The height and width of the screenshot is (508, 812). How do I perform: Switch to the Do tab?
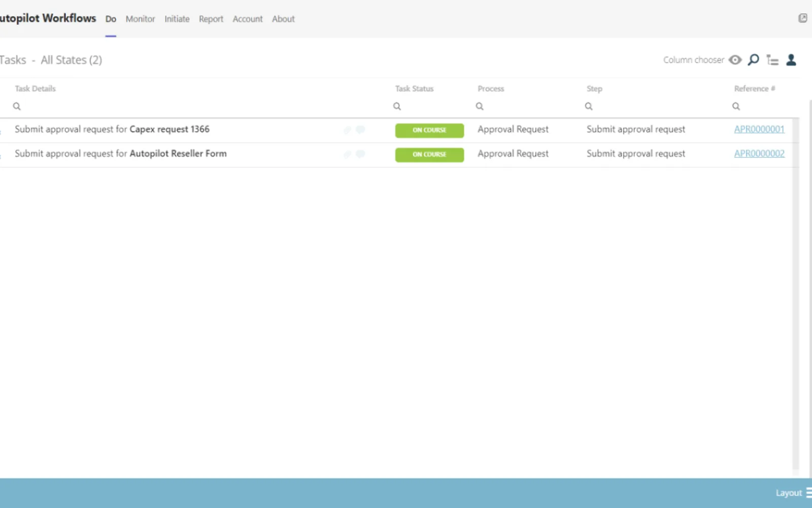(x=111, y=19)
